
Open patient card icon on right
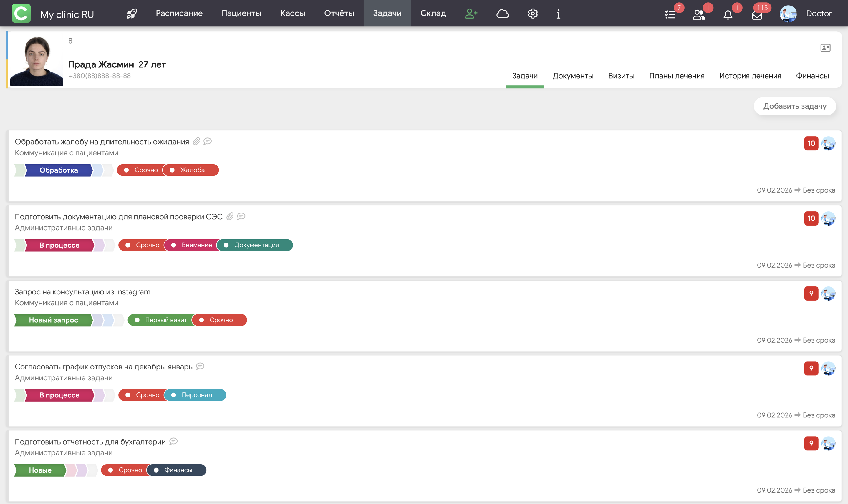(825, 48)
